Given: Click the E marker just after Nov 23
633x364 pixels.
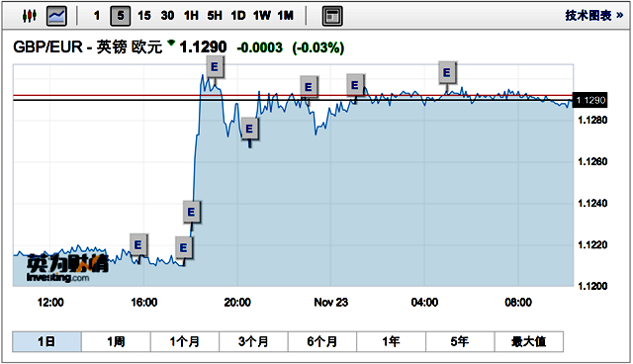Looking at the screenshot, I should (x=355, y=85).
